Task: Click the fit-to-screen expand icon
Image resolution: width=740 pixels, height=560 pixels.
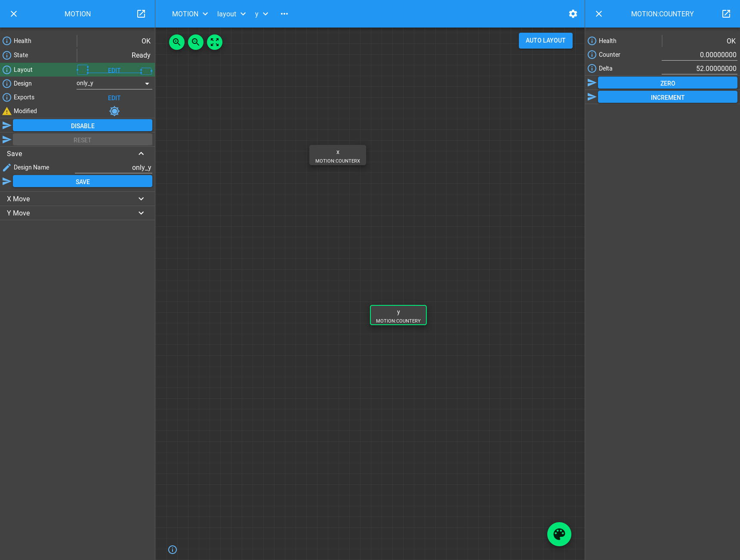Action: point(214,42)
